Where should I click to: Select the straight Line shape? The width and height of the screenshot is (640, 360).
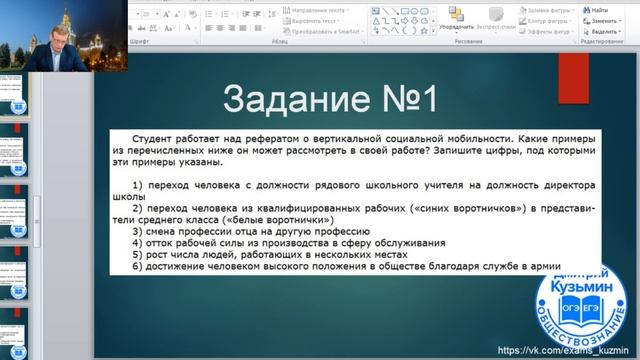[385, 11]
